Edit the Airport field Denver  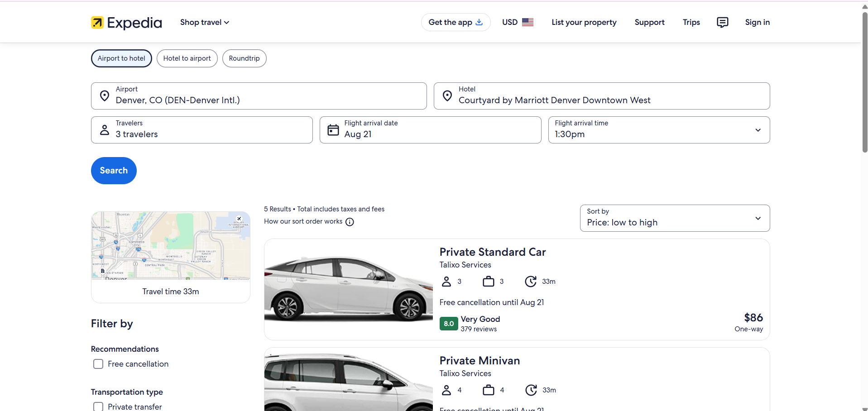[x=259, y=96]
